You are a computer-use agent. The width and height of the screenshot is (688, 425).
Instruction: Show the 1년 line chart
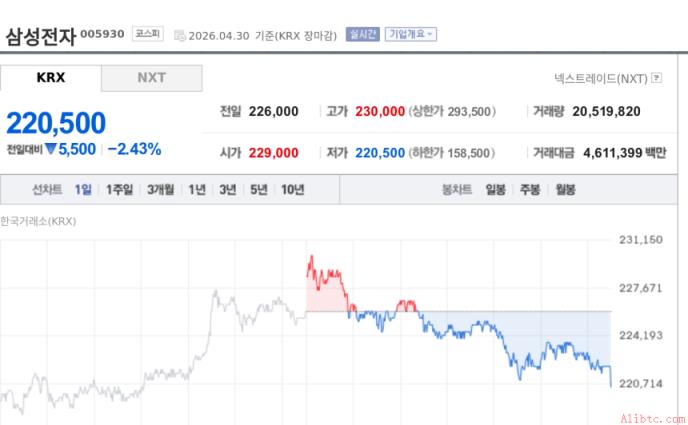click(197, 189)
